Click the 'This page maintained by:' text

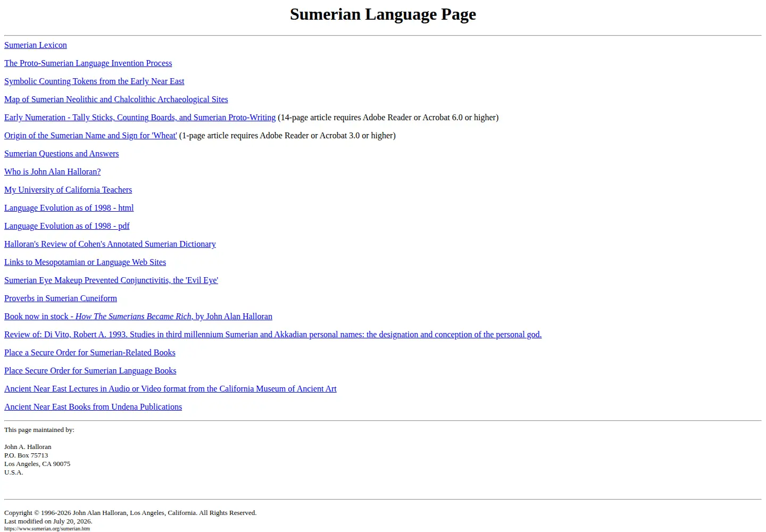coord(39,430)
